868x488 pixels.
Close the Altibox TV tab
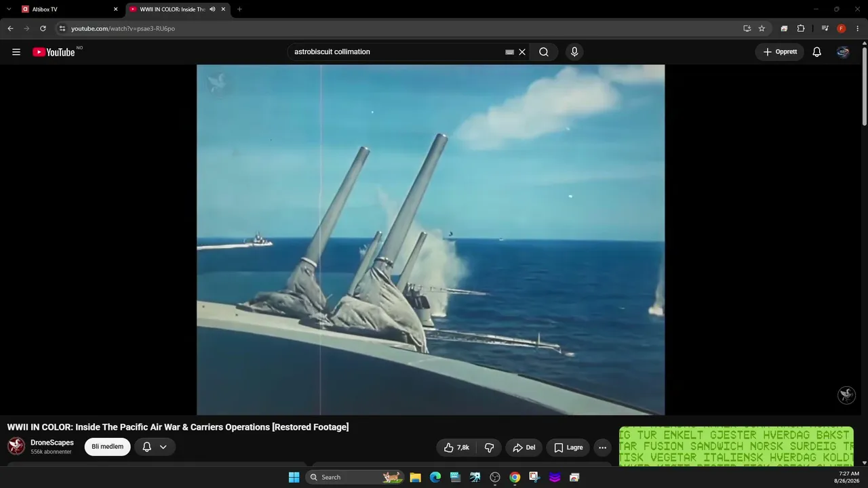(115, 9)
